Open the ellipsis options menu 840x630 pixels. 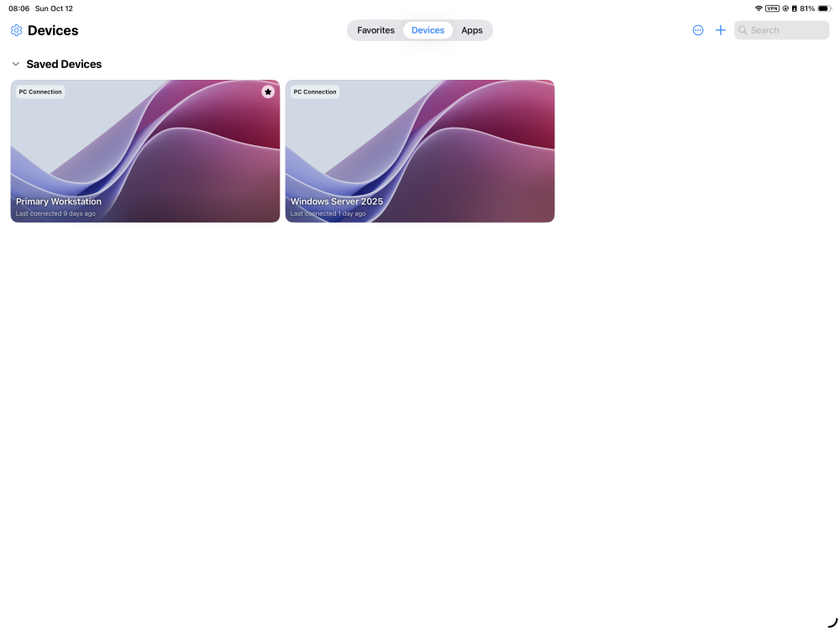coord(698,30)
